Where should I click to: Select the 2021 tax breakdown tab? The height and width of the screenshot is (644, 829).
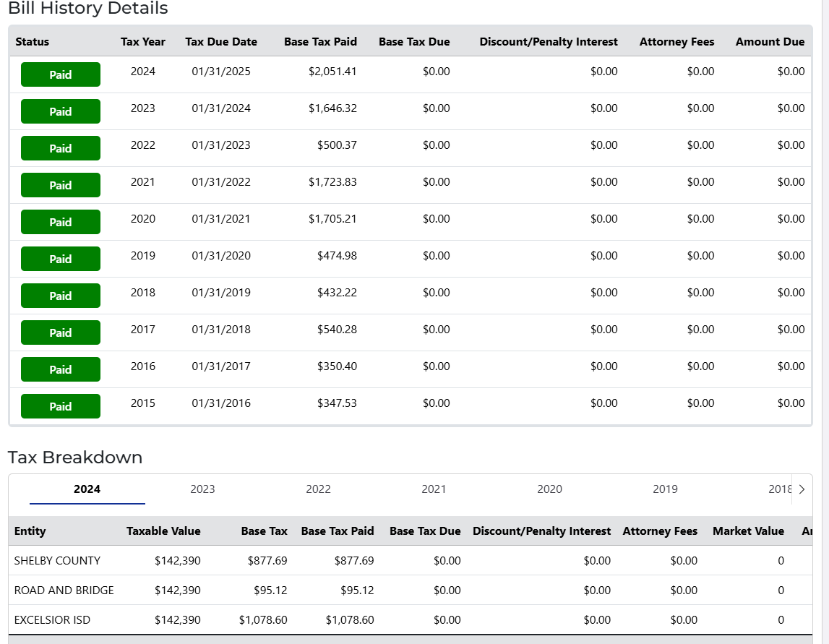pos(434,489)
